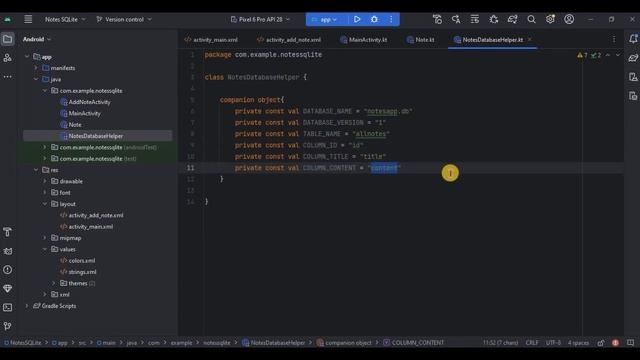The width and height of the screenshot is (640, 360).
Task: Open the Notes SQLite project dropdown
Action: (65, 19)
